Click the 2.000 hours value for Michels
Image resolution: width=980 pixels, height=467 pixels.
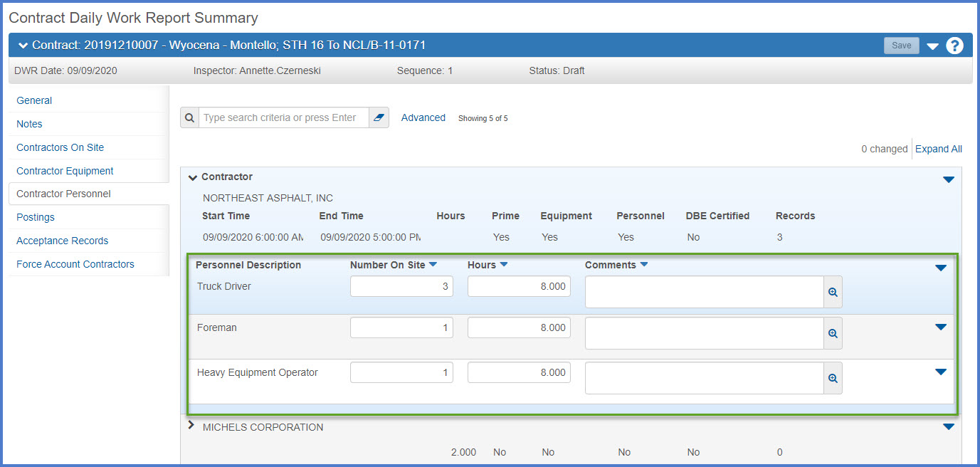463,452
